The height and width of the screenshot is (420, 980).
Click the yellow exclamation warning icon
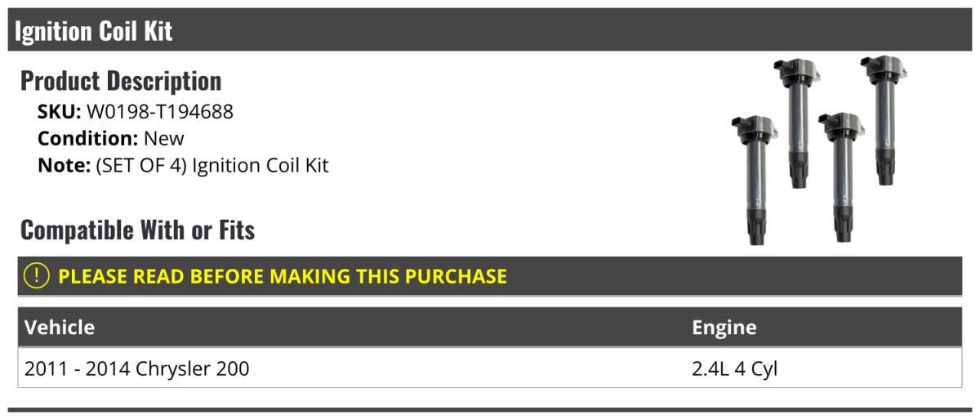[x=37, y=276]
